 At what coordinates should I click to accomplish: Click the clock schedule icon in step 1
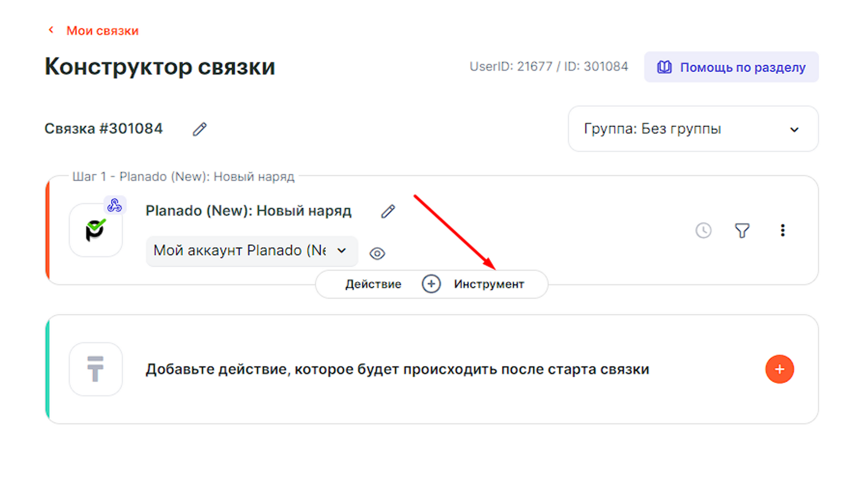pyautogui.click(x=703, y=231)
